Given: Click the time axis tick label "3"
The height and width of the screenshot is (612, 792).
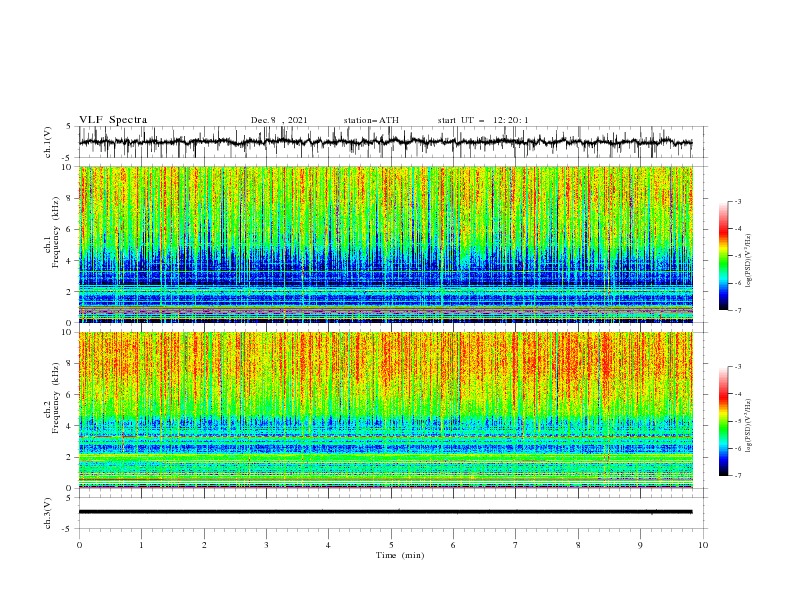Looking at the screenshot, I should coord(266,545).
